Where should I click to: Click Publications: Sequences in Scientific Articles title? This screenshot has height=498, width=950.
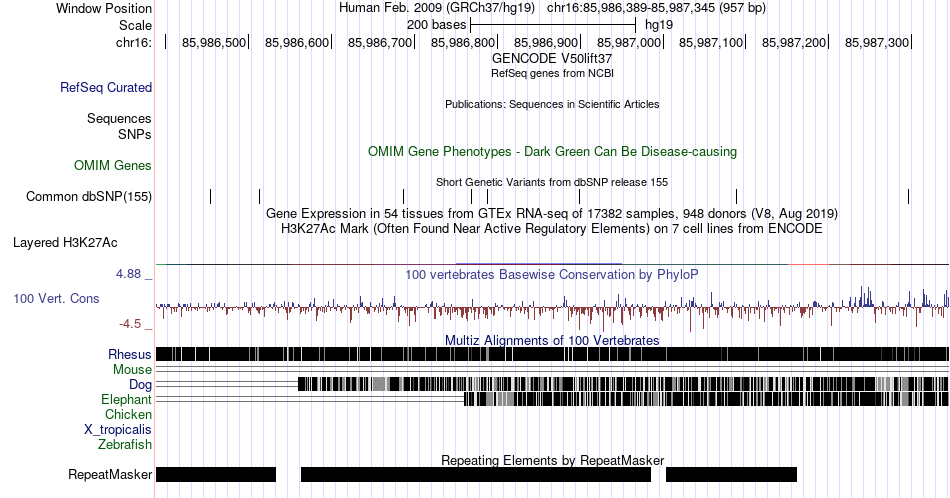[x=552, y=104]
